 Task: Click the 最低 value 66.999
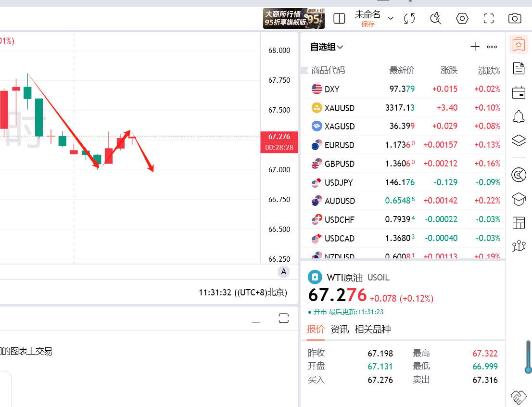coord(485,367)
